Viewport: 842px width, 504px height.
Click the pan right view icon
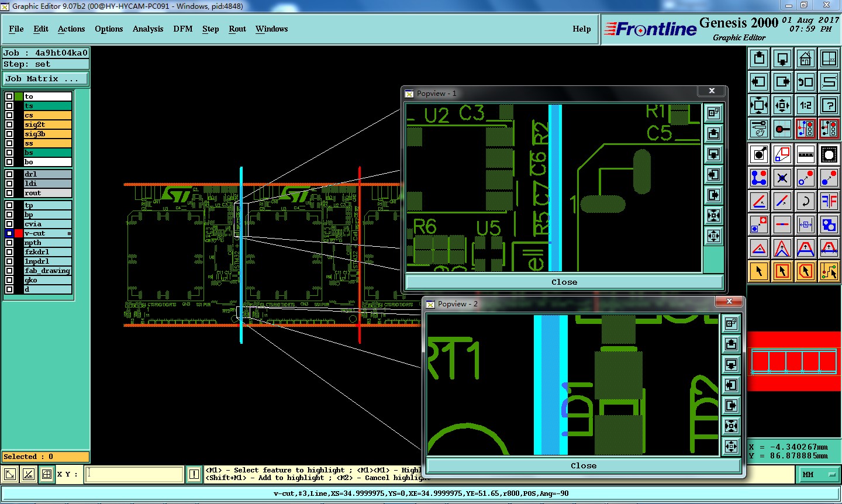pos(782,82)
